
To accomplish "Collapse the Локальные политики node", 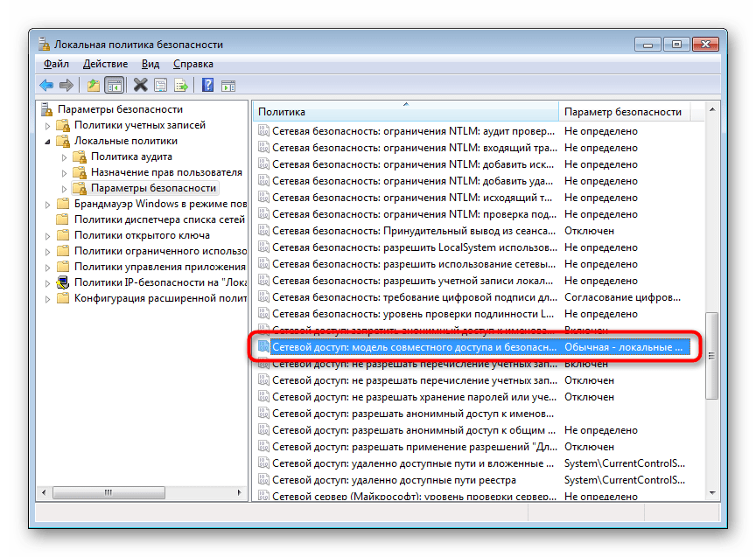I will (48, 141).
